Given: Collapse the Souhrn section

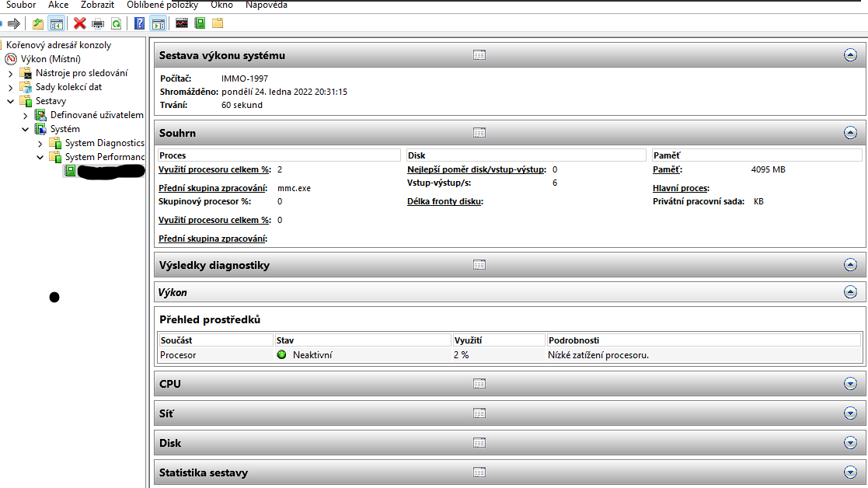Looking at the screenshot, I should click(x=849, y=133).
